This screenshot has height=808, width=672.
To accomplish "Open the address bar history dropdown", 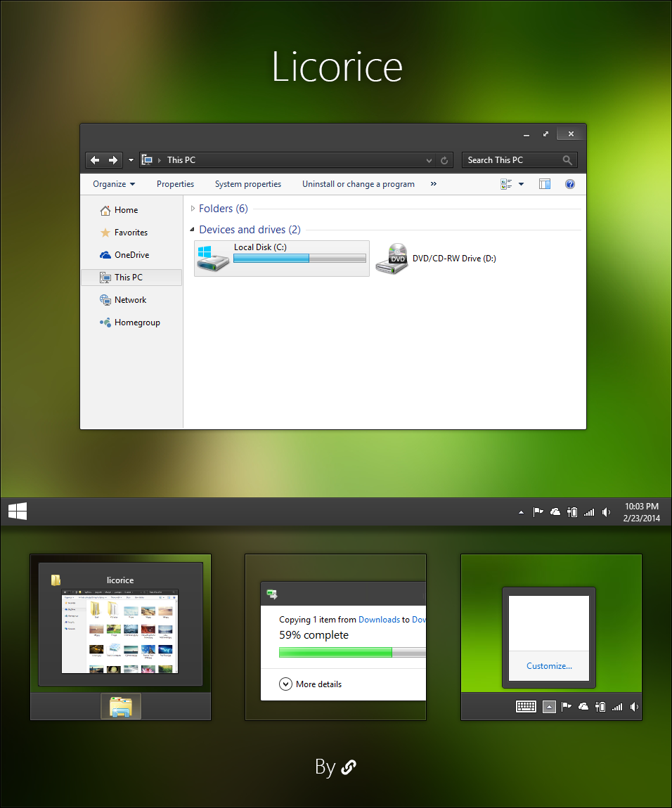I will coord(429,160).
